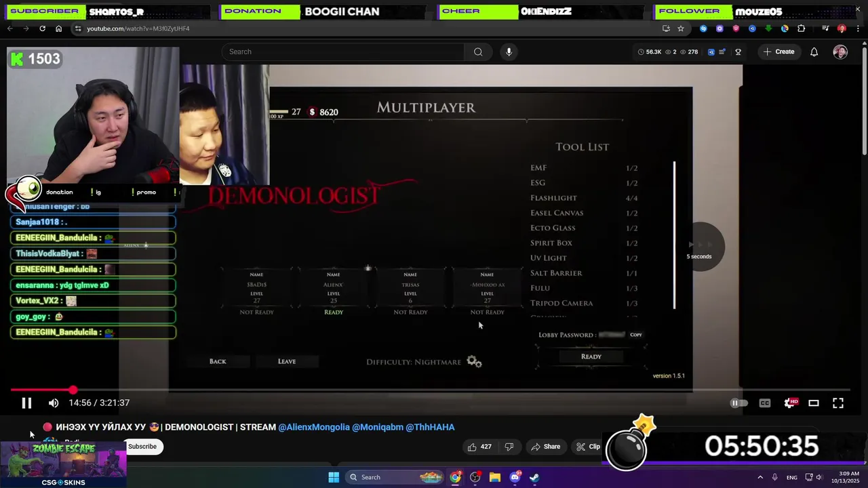Open the taskbar clock and date
The height and width of the screenshot is (488, 868).
pyautogui.click(x=846, y=477)
